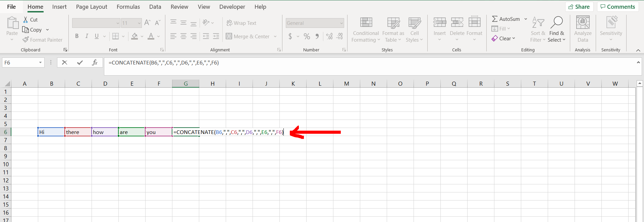Open Merge & Center dropdown arrow
The width and height of the screenshot is (644, 222).
click(x=275, y=36)
